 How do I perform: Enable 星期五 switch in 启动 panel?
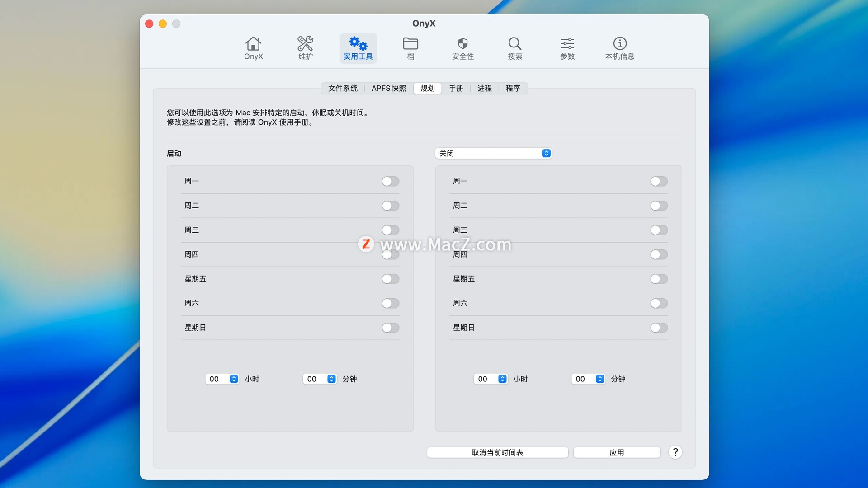point(391,279)
